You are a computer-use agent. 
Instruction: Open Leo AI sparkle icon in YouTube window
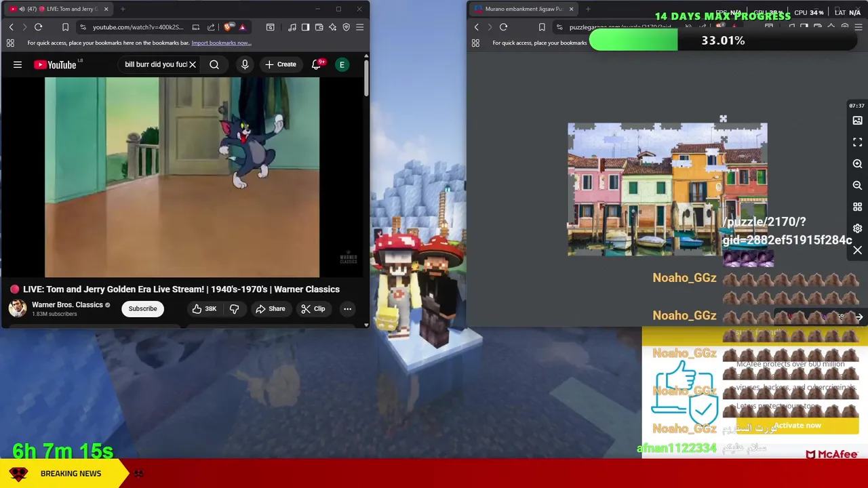[x=332, y=27]
